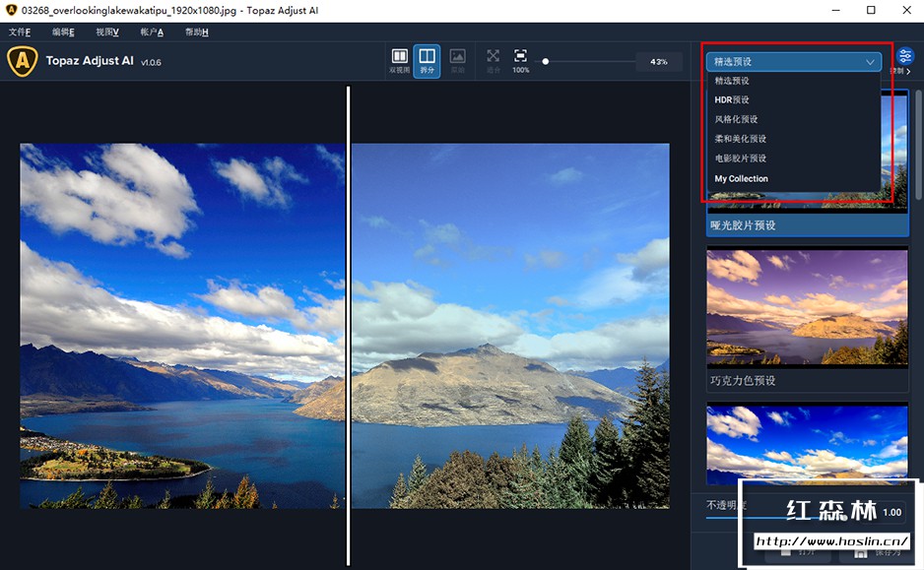Click the white split-view divider line
The width and height of the screenshot is (924, 570).
pyautogui.click(x=349, y=326)
